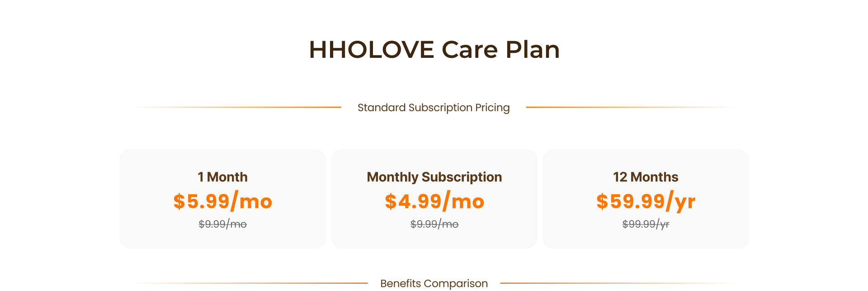Click crossed-out $9.99/mo under Monthly Subscription
Viewport: 868px width, 291px height.
click(x=434, y=224)
